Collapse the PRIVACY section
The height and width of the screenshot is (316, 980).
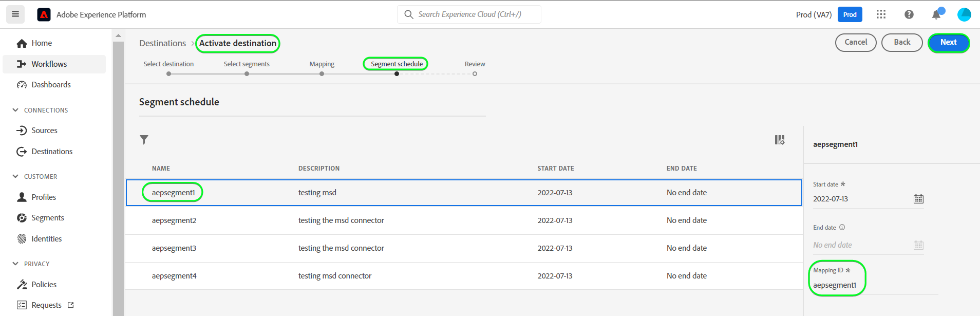(x=15, y=264)
